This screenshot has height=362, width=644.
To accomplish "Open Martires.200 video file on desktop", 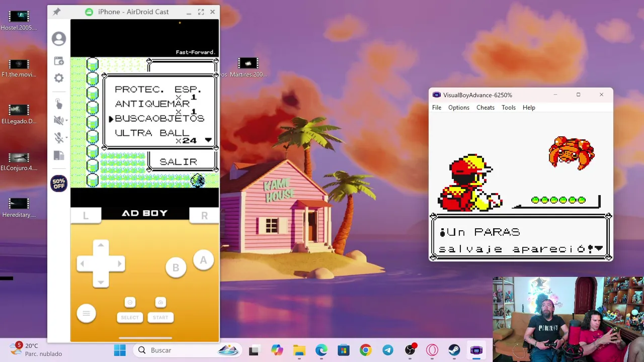I will (x=248, y=68).
